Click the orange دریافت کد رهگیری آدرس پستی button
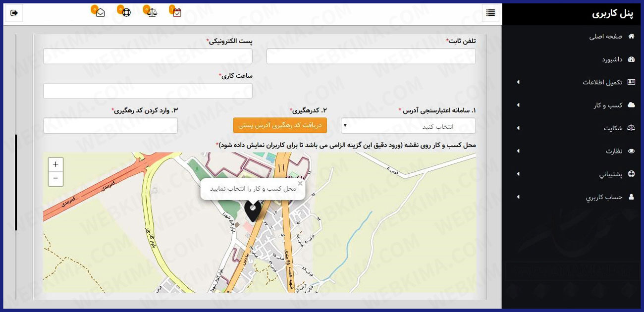Screen dimensions: 644x312 click(280, 125)
